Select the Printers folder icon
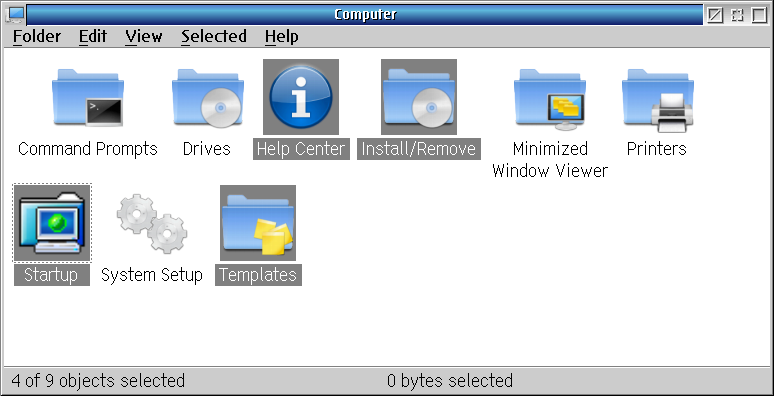 658,100
